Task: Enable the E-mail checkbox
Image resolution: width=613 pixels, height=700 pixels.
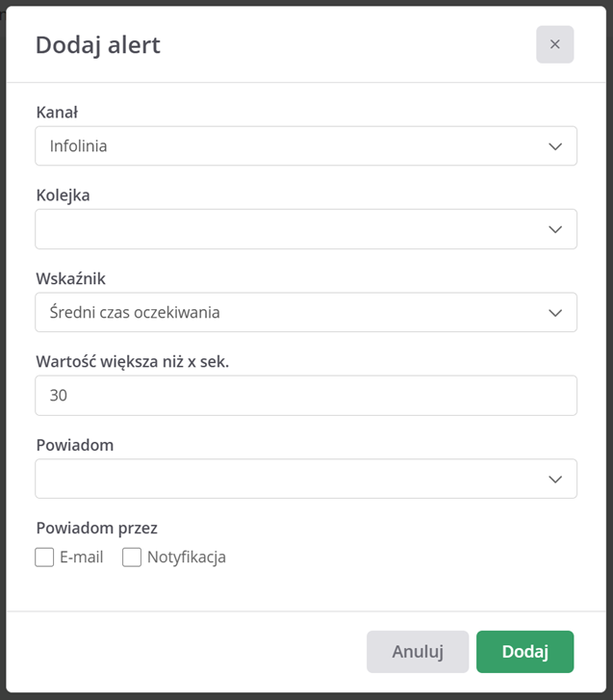Action: [x=44, y=557]
